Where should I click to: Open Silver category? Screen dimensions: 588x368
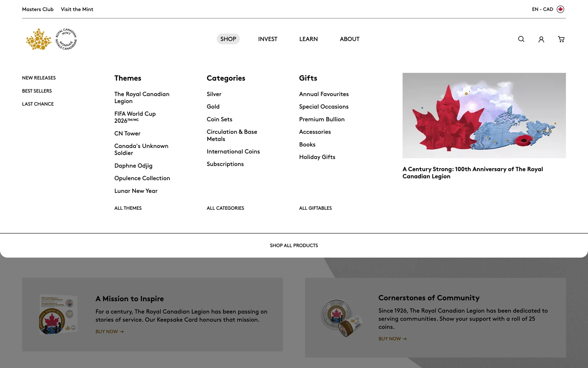[x=214, y=94]
